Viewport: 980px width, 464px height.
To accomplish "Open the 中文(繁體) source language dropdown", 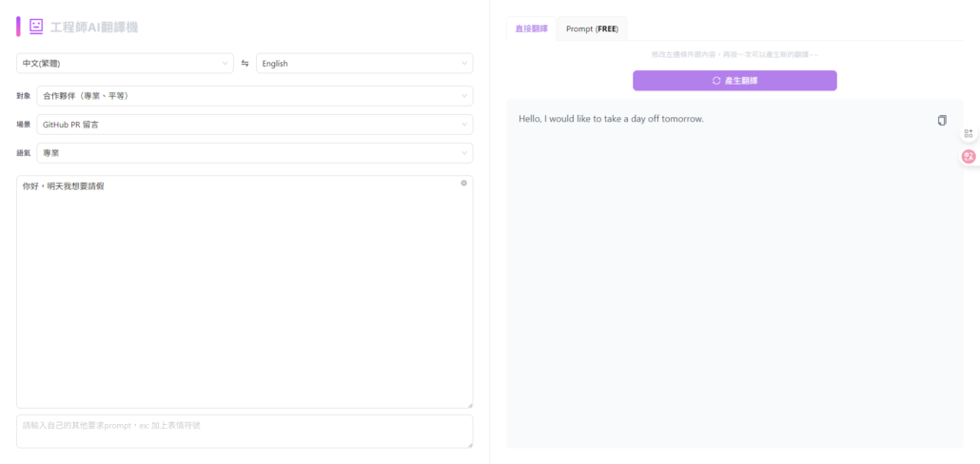I will click(x=125, y=64).
